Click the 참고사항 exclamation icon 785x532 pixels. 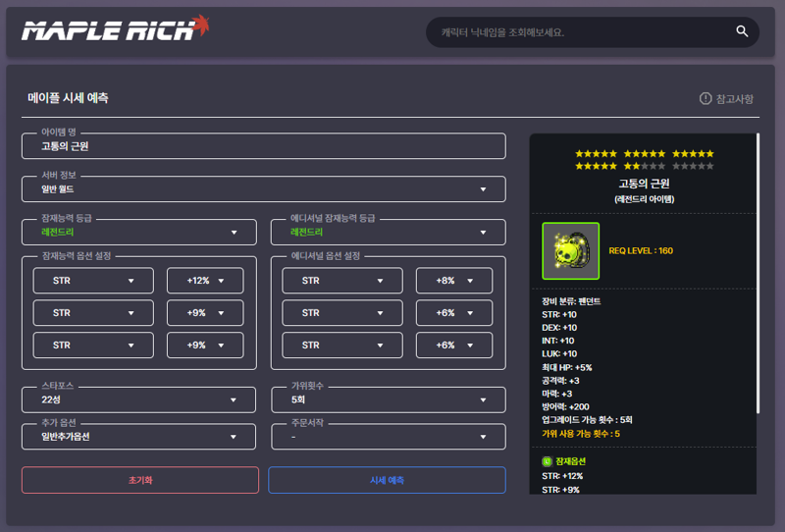pos(705,99)
